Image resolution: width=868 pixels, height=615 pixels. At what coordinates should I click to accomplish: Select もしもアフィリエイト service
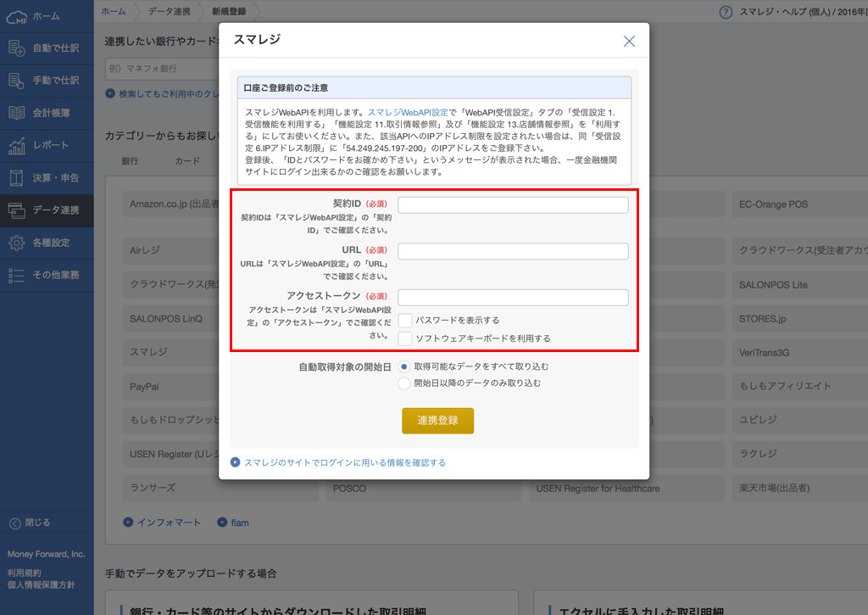pyautogui.click(x=800, y=386)
